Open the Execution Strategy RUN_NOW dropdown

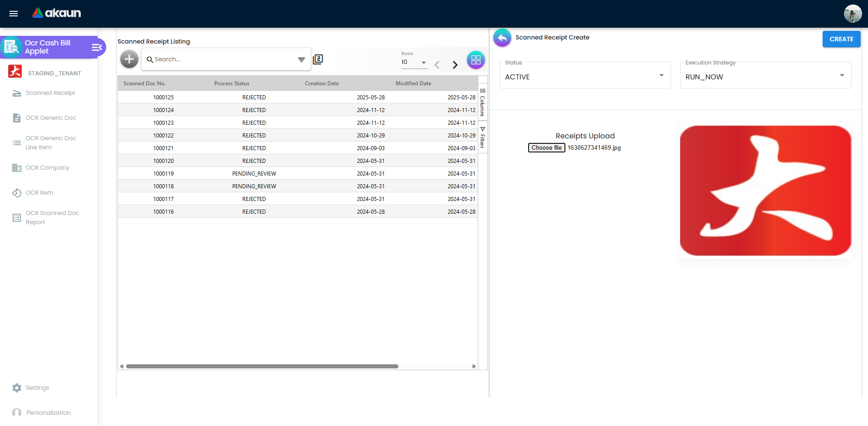click(x=765, y=75)
